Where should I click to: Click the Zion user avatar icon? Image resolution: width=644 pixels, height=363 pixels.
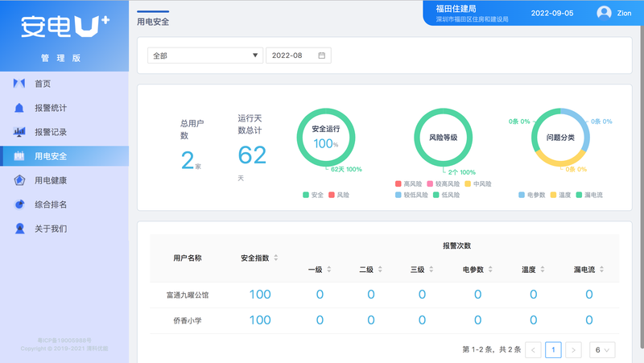(x=604, y=13)
